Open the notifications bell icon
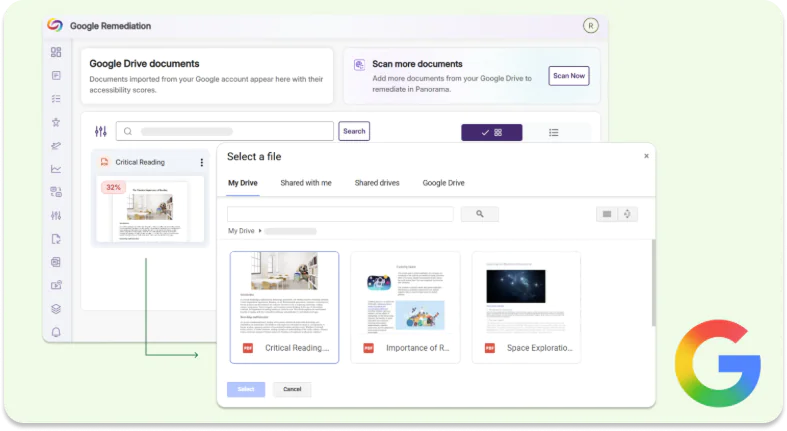 [x=56, y=332]
